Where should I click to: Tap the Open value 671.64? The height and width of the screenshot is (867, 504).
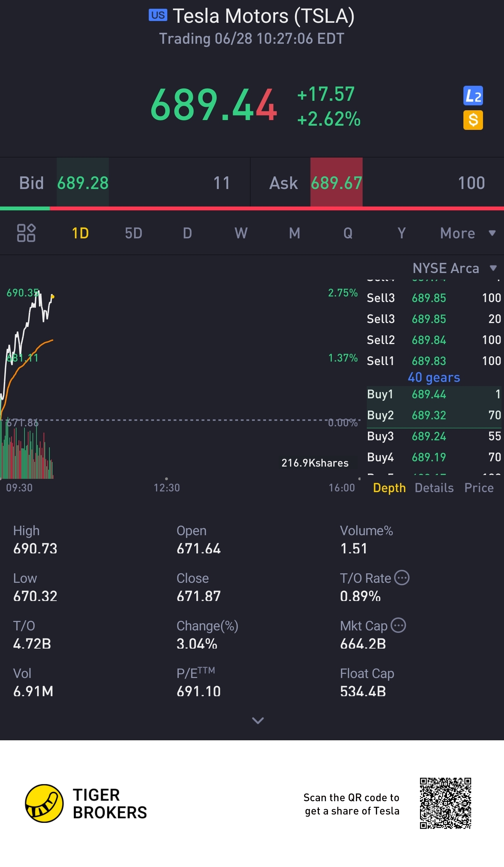[198, 548]
